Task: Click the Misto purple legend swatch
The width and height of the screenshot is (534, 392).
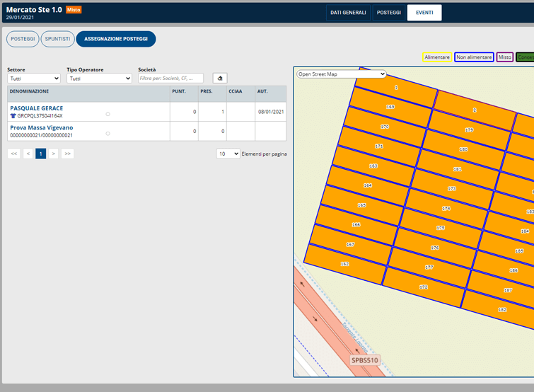Action: [x=505, y=57]
